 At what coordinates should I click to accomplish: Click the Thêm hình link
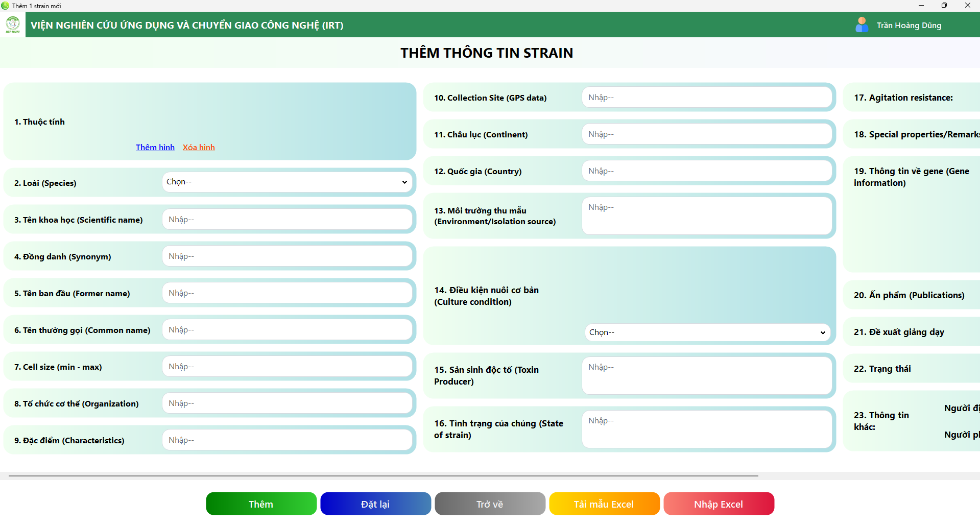[x=155, y=147]
